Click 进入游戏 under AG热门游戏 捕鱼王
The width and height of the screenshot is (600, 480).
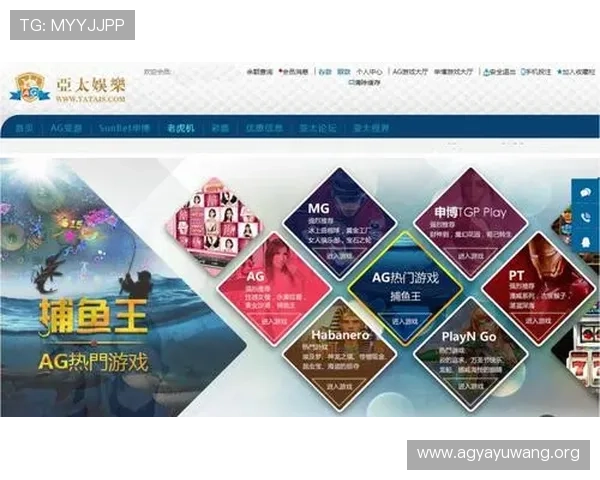(x=405, y=321)
